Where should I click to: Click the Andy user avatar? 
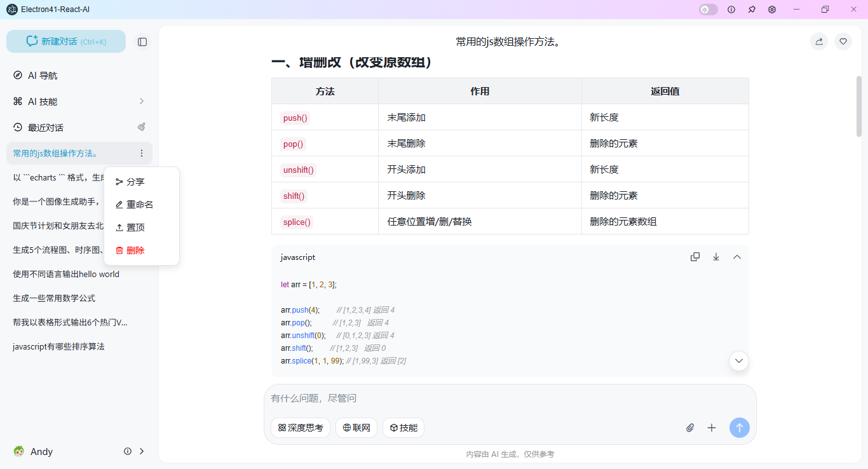coord(19,451)
